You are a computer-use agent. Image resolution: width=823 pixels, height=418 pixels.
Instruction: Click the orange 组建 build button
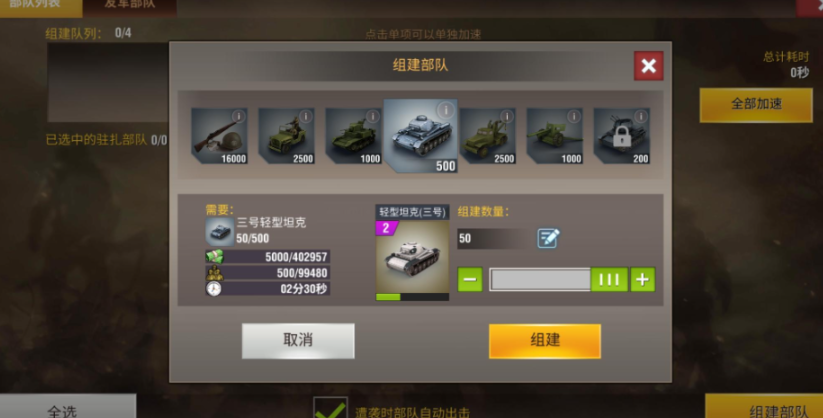(545, 341)
